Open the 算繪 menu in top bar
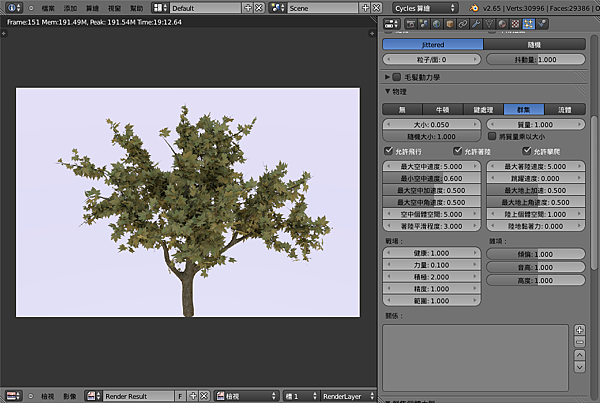 coord(92,8)
